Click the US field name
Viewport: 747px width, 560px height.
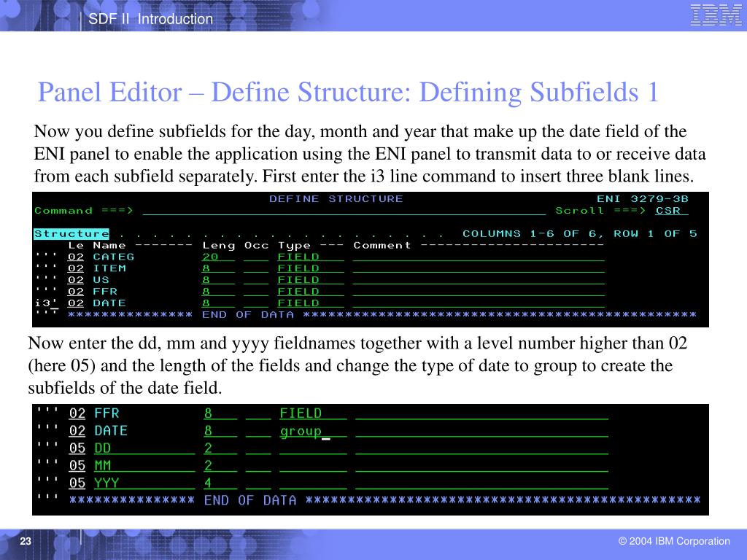(101, 280)
